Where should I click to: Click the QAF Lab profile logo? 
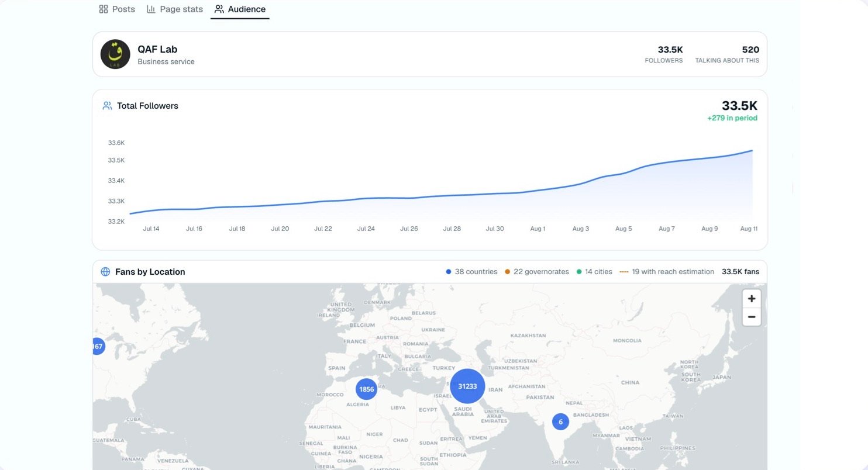[x=115, y=54]
